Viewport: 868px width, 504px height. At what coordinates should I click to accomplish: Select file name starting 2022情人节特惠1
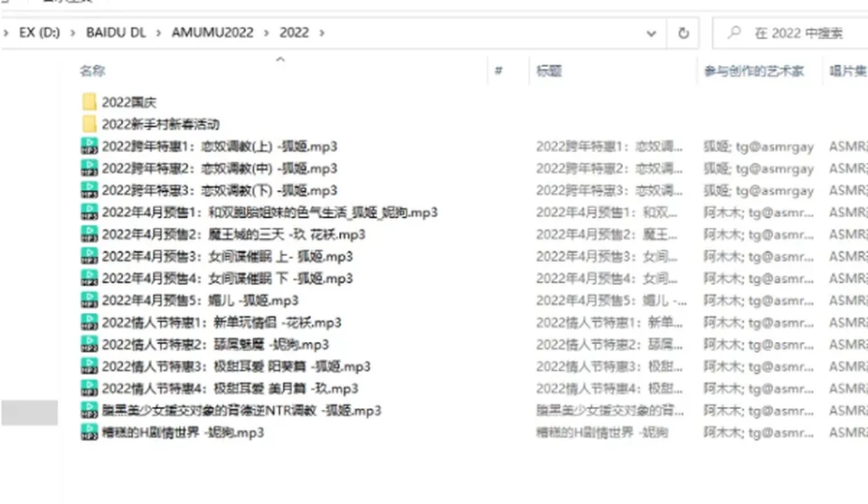222,322
